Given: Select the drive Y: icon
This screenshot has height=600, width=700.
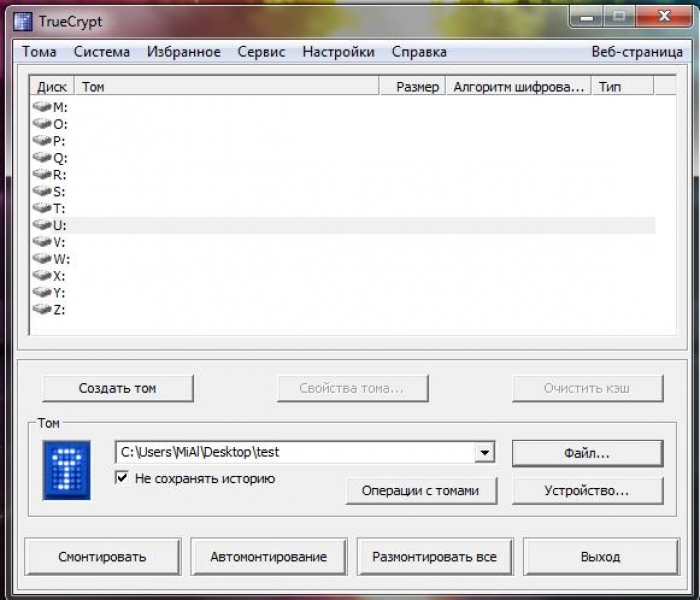Looking at the screenshot, I should click(x=42, y=292).
